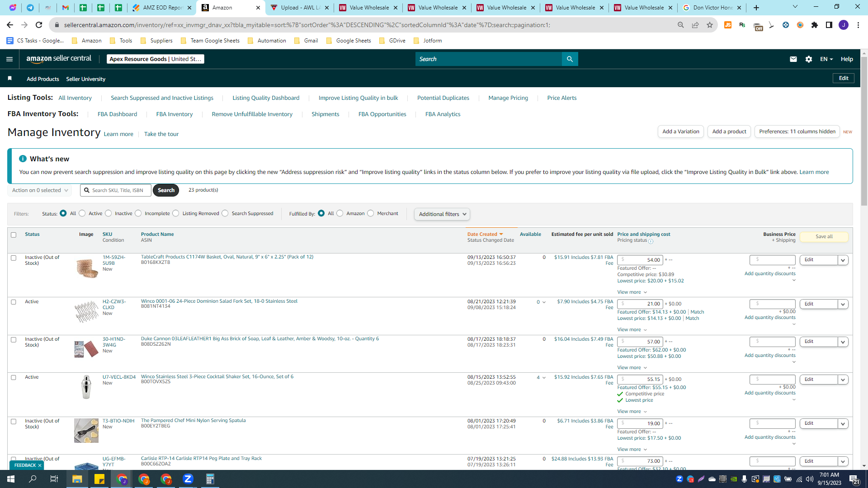
Task: Click the Search SKU, Title, ISBN field
Action: (116, 190)
